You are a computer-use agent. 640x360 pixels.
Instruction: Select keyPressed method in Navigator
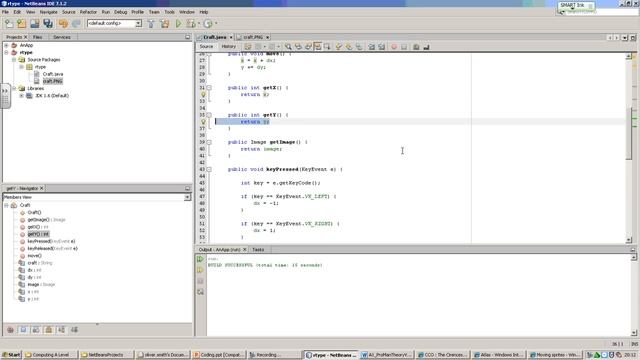[x=51, y=241]
